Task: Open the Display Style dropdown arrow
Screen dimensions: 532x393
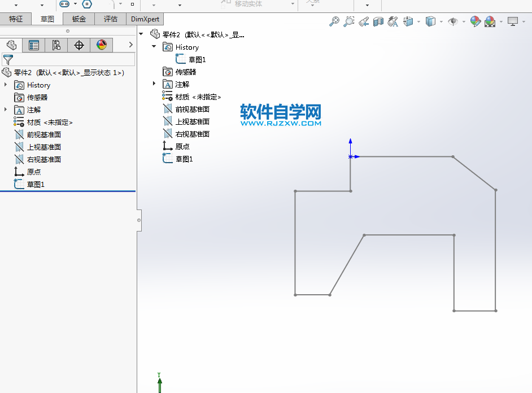Action: pyautogui.click(x=441, y=21)
